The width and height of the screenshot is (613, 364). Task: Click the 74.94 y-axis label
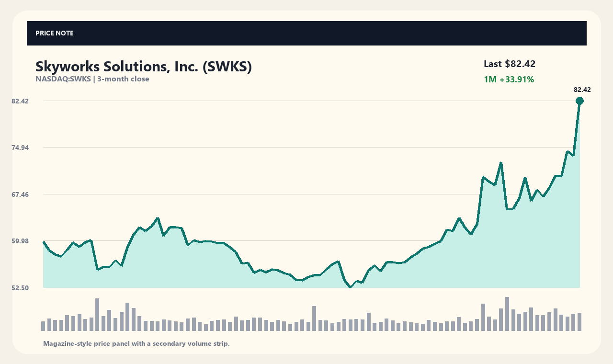20,148
